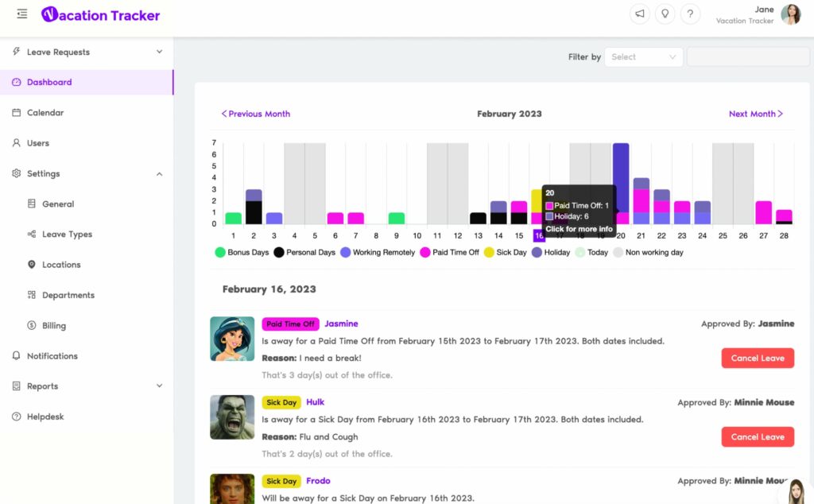Open the question mark help icon
This screenshot has width=814, height=504.
click(691, 14)
